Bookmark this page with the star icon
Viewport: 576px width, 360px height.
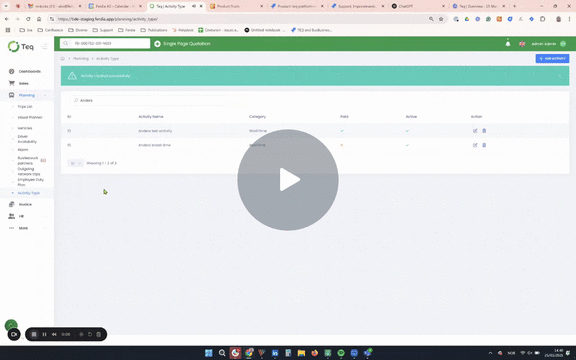[x=441, y=19]
